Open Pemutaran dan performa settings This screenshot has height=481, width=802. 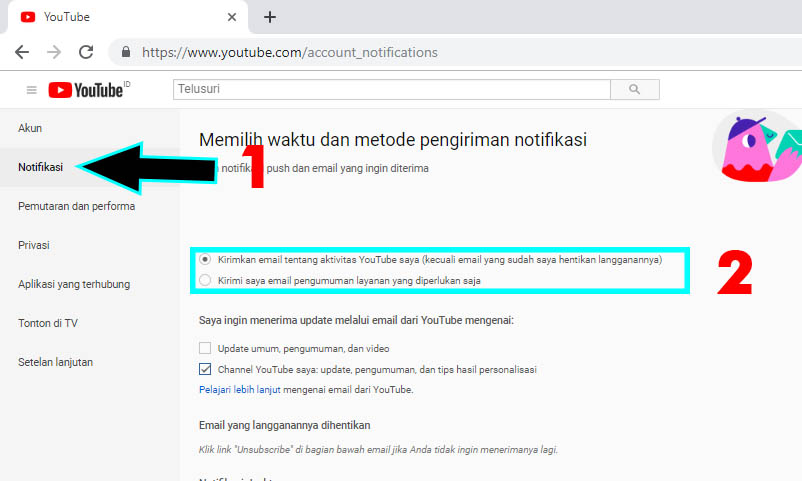[x=77, y=206]
